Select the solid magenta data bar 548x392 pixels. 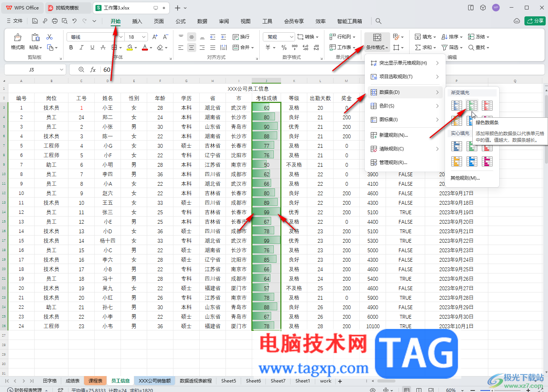487,161
